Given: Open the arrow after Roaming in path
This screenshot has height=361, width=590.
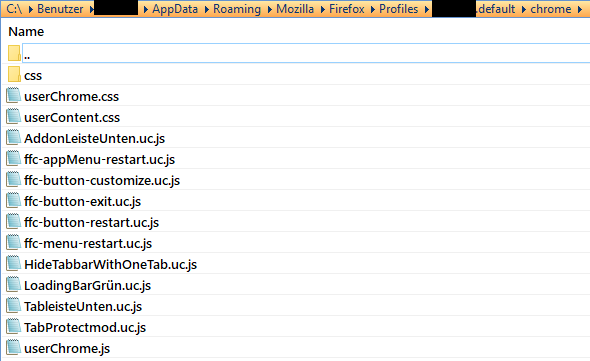Looking at the screenshot, I should coord(270,9).
